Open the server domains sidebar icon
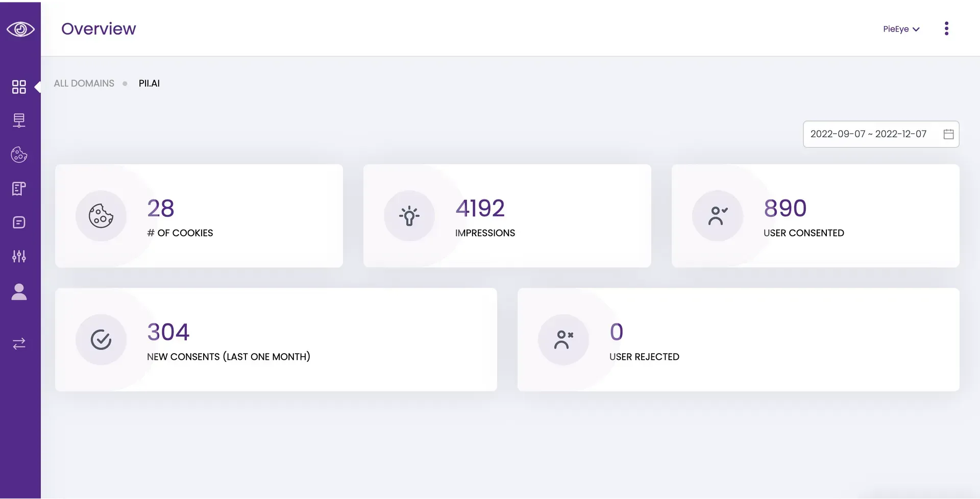Viewport: 980px width, 499px height. [19, 120]
